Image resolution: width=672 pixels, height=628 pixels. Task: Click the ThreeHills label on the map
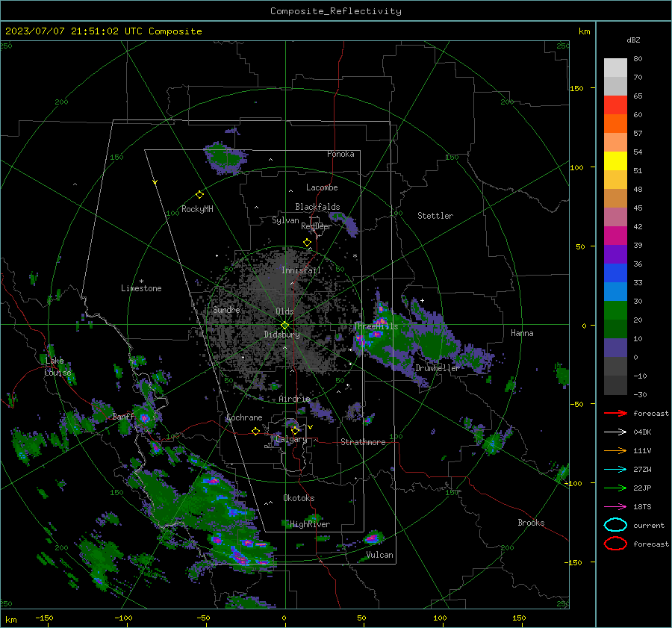click(376, 326)
